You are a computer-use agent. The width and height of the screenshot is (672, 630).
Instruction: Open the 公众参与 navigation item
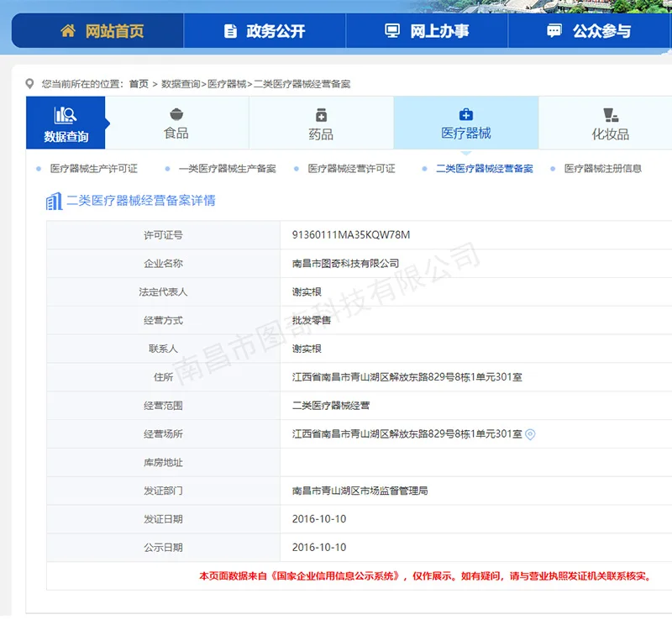click(x=590, y=31)
